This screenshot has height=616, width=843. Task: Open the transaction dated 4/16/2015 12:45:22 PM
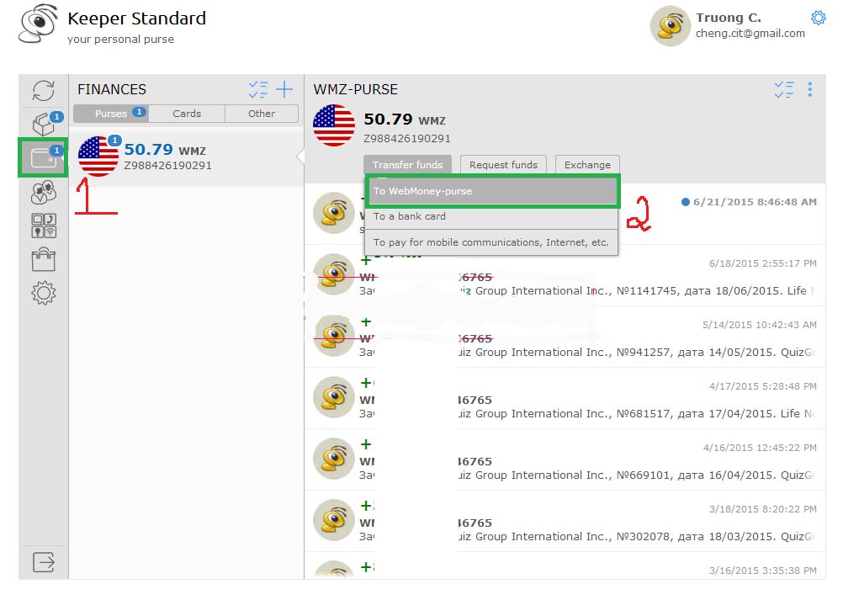point(565,459)
